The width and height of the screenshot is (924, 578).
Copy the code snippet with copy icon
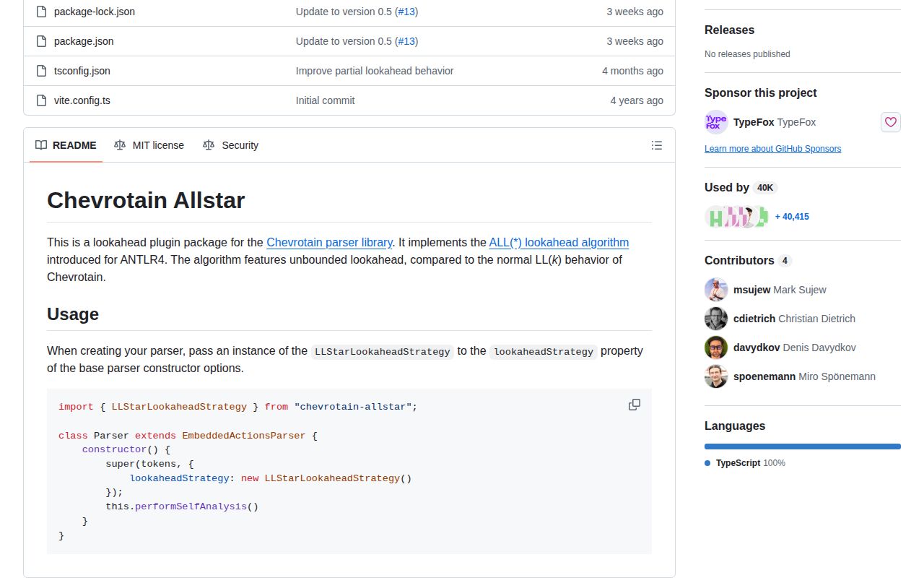coord(635,405)
